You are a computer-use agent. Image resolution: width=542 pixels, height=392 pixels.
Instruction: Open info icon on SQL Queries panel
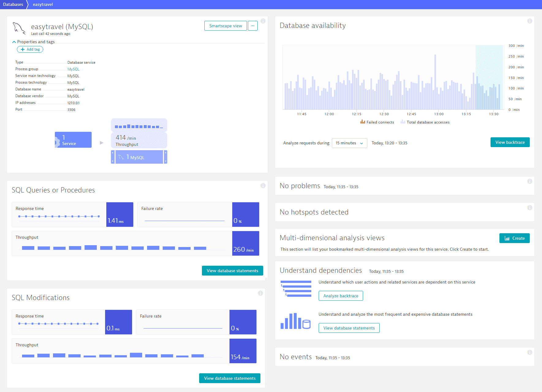(263, 185)
